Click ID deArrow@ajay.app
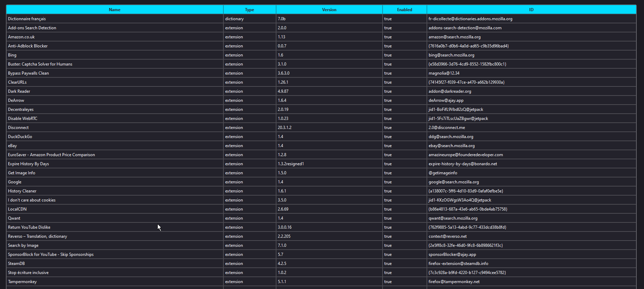 click(531, 100)
